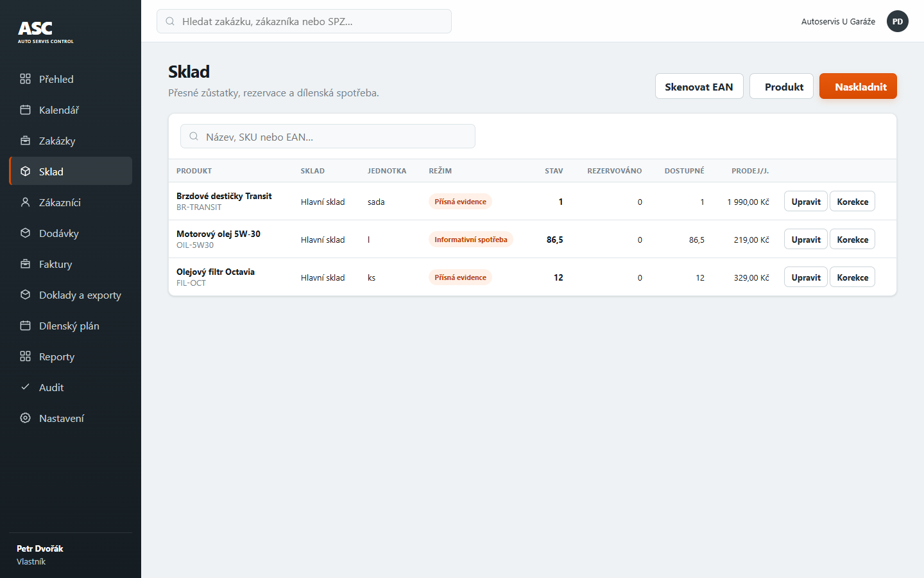Click Upravit for Motorový olej 5W-30

[806, 240]
